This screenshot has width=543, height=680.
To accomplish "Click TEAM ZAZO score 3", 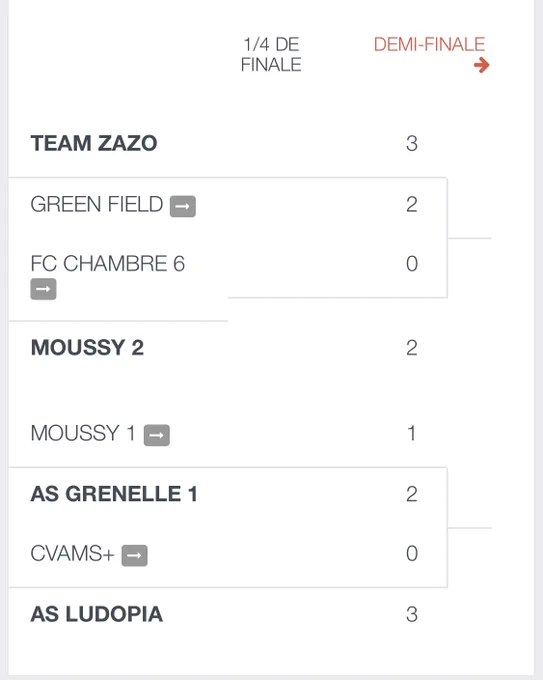I will click(x=412, y=144).
